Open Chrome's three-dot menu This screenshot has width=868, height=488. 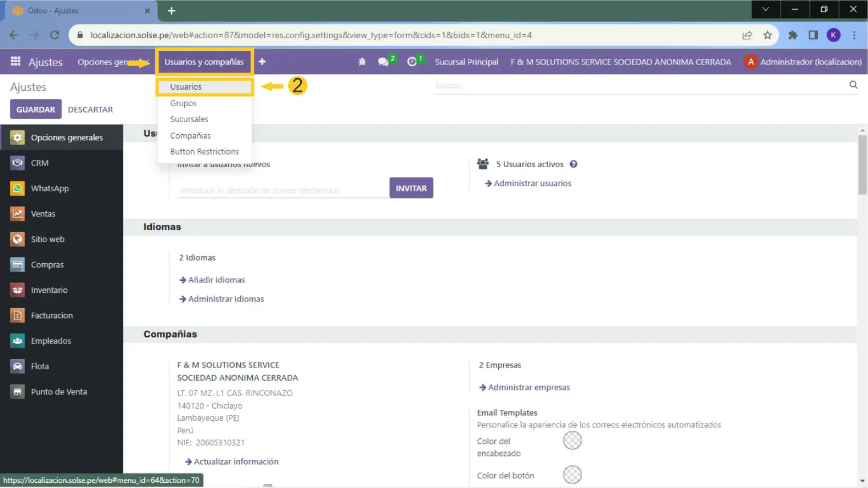point(854,35)
